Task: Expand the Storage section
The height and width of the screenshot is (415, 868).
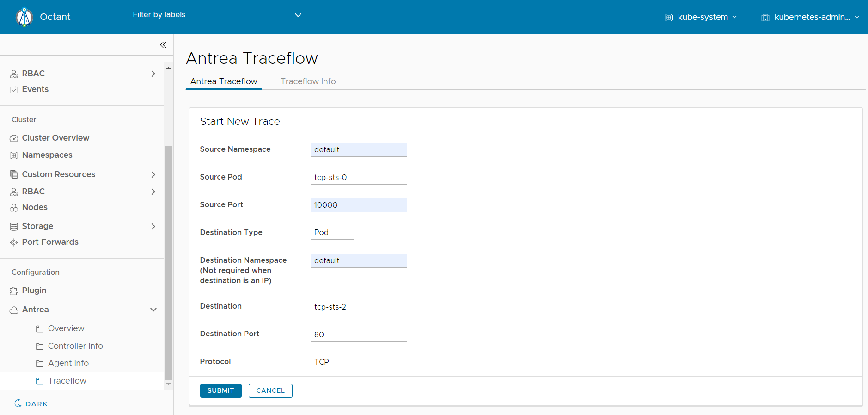Action: point(153,226)
